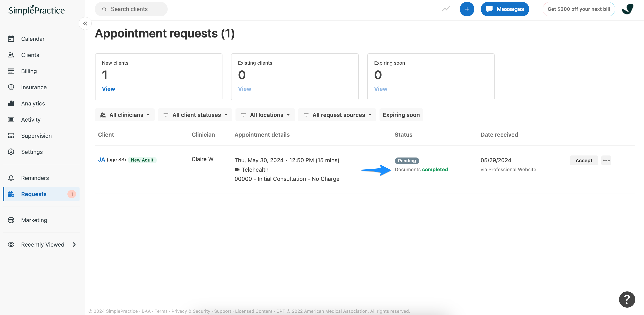The image size is (644, 315).
Task: Expand Recently Viewed chevron arrow
Action: 74,245
